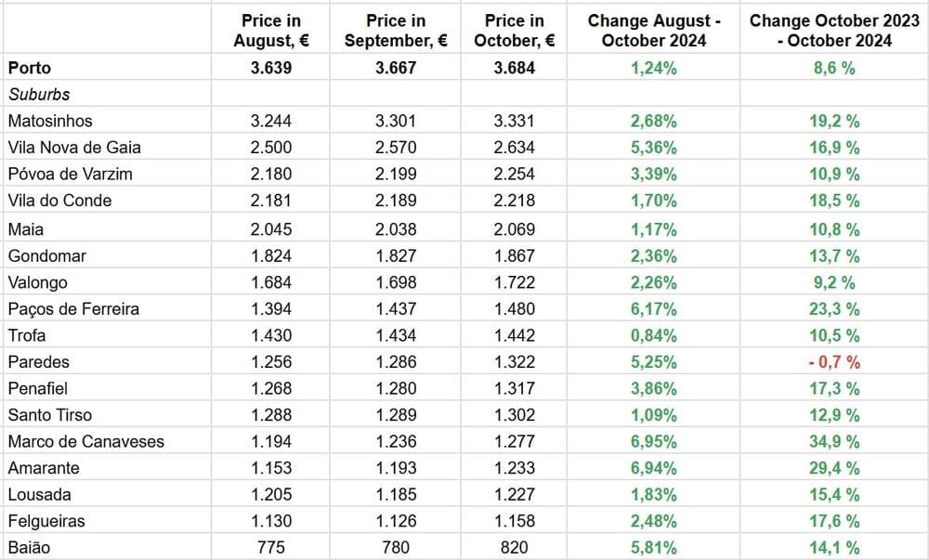
Task: Select the Porto row label cell
Action: click(28, 68)
